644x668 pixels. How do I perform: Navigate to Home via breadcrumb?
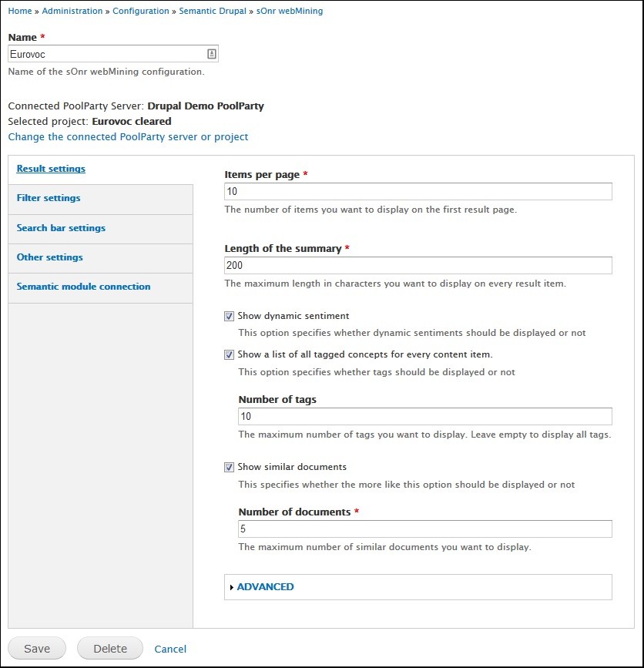click(19, 11)
